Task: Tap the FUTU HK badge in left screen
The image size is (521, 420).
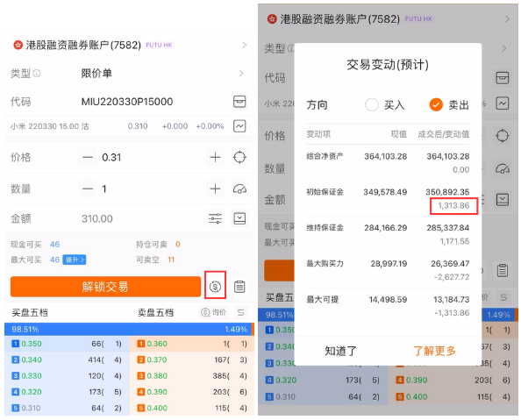Action: [159, 45]
